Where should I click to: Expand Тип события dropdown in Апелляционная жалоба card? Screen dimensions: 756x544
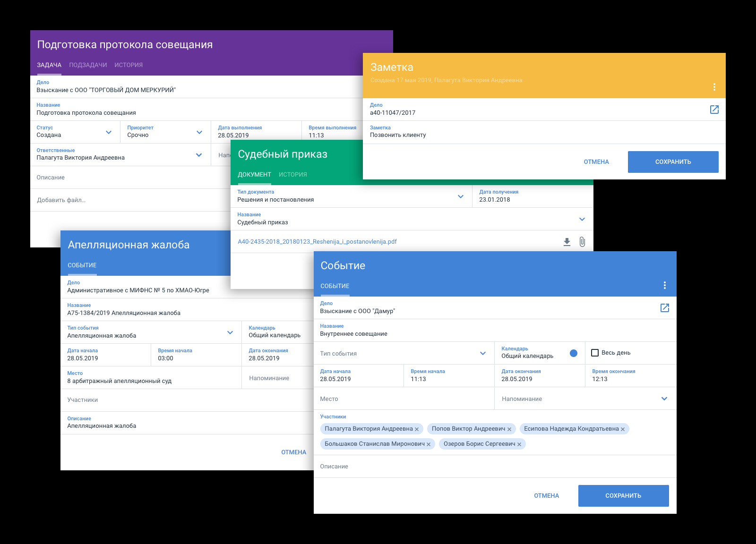pos(230,332)
